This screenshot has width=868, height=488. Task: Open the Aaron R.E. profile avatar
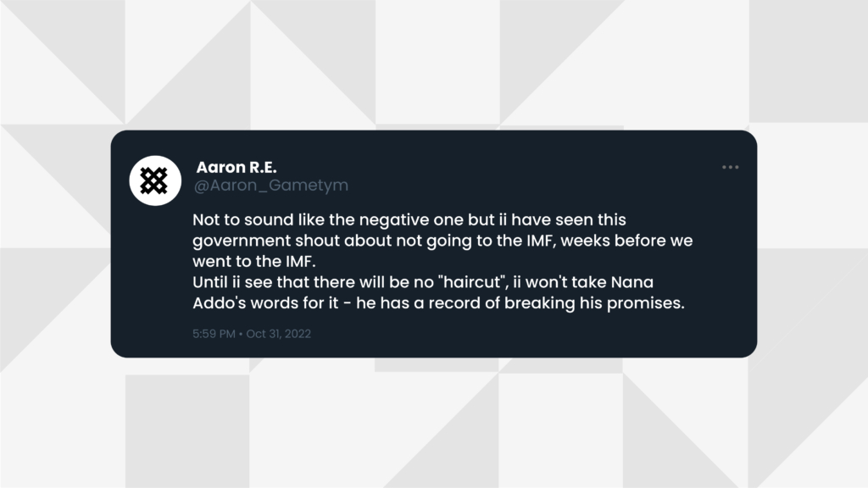[x=155, y=180]
